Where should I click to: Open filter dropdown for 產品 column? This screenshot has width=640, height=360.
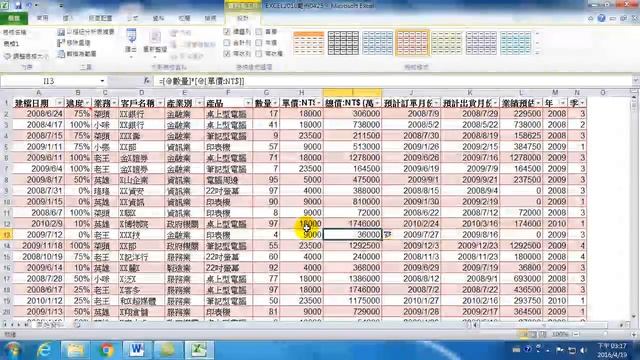click(248, 103)
